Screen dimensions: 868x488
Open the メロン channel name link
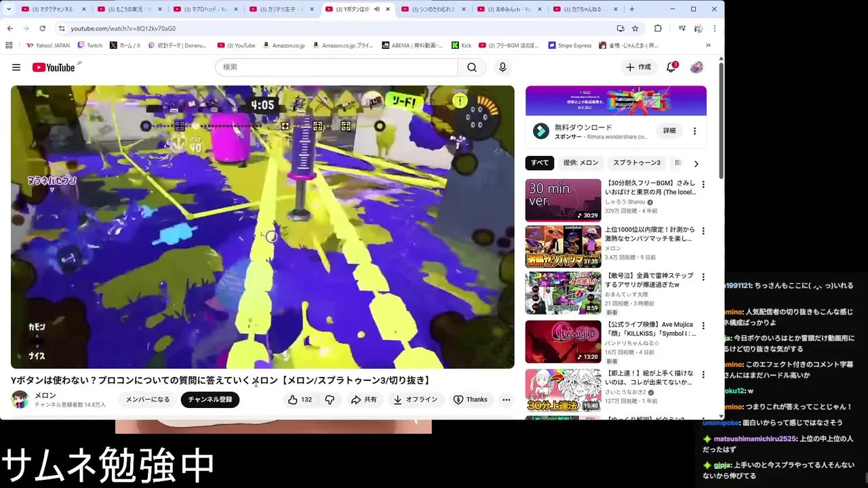click(45, 395)
